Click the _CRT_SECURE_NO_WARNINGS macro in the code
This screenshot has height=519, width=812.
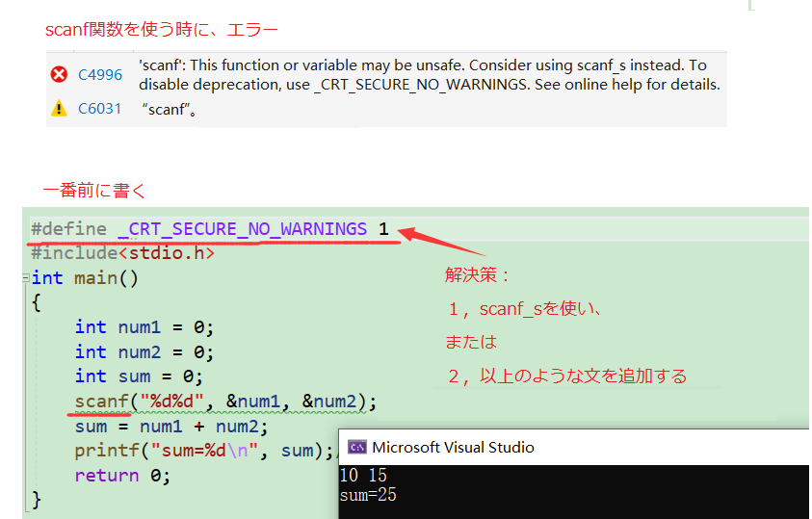[x=242, y=229]
